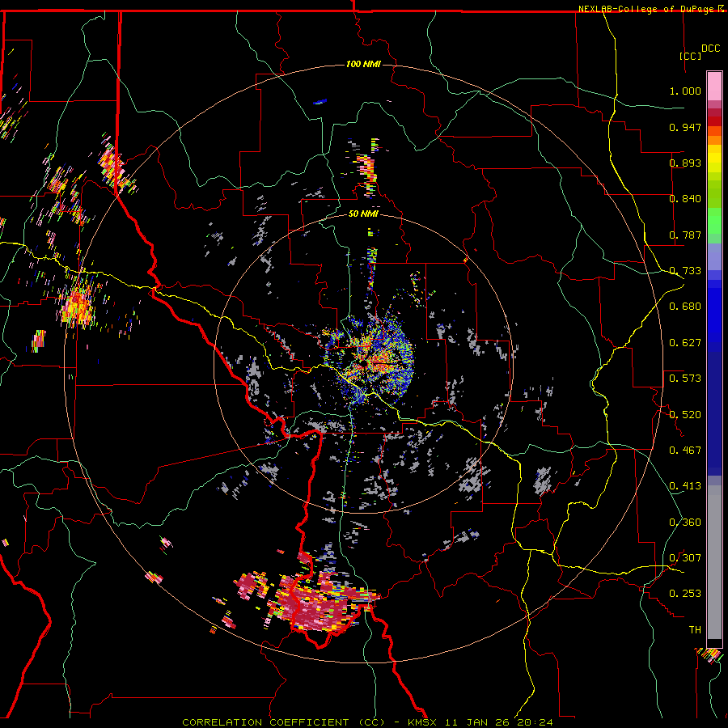The image size is (728, 728).
Task: Select the 0.520 scale value
Action: click(x=685, y=415)
